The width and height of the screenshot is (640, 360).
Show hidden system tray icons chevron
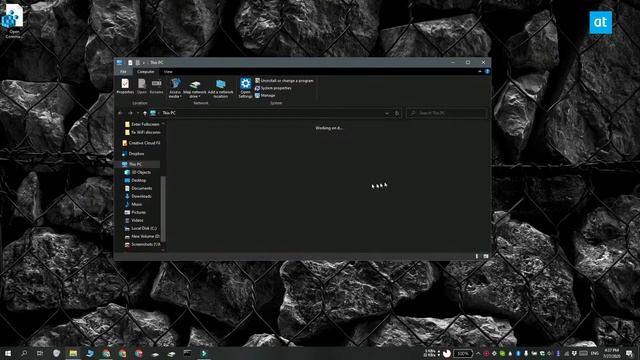(478, 353)
